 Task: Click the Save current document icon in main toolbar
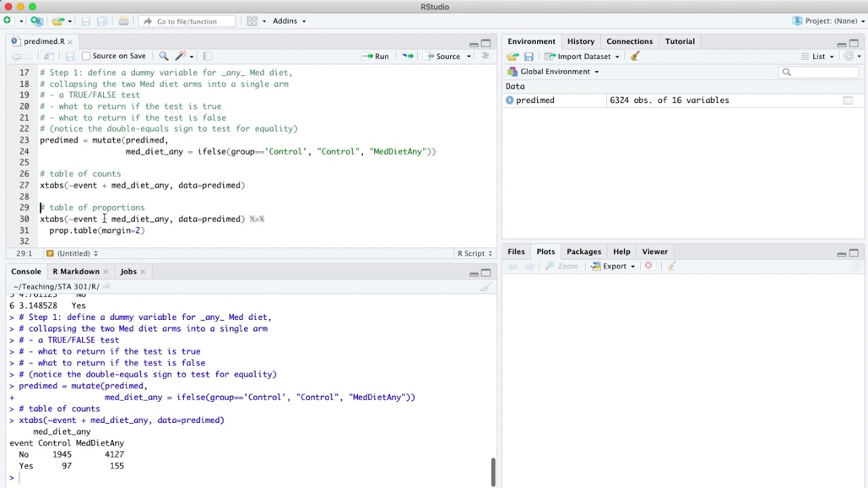pos(85,21)
